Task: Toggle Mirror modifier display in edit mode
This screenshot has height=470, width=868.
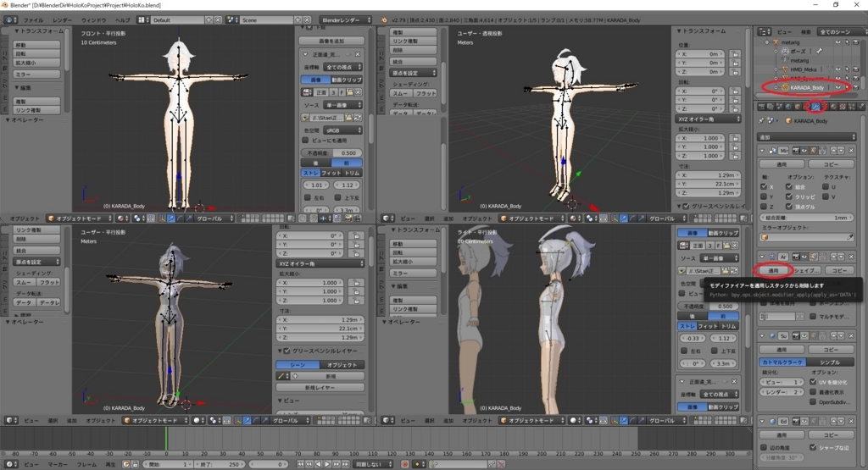Action: point(814,151)
